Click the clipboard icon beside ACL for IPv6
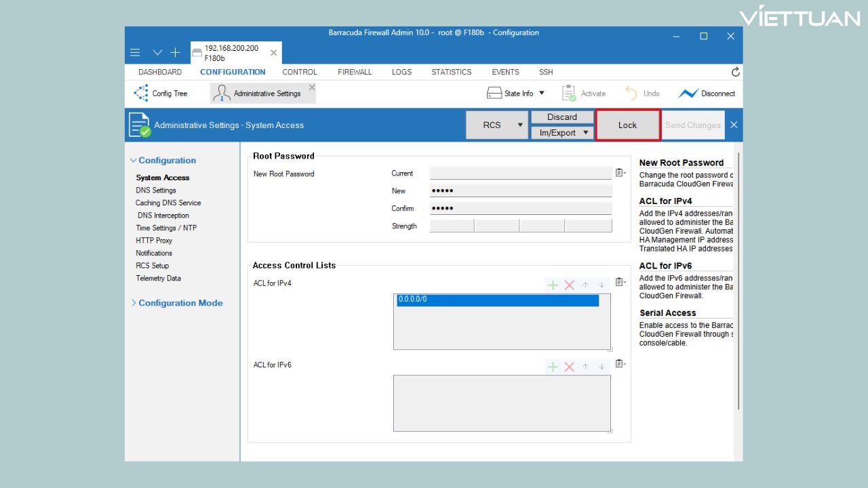Image resolution: width=868 pixels, height=488 pixels. click(x=620, y=364)
